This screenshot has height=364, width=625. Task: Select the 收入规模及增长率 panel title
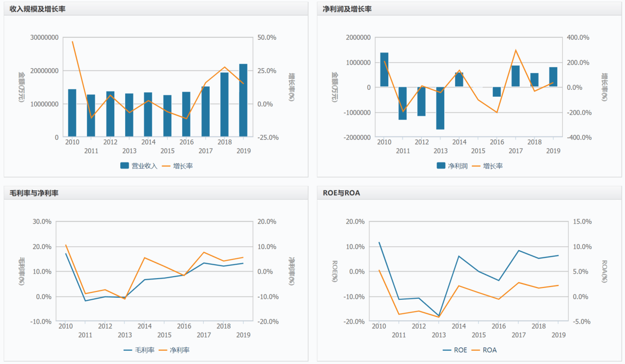click(x=37, y=9)
